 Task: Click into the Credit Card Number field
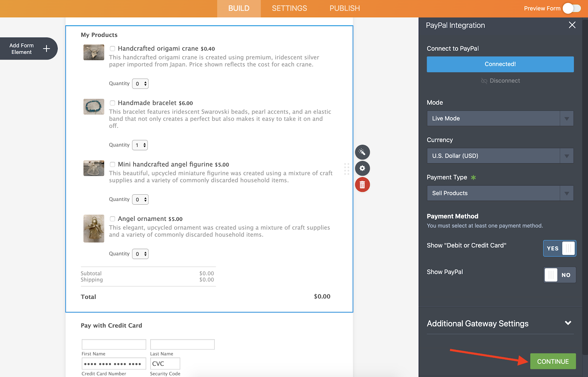click(114, 364)
